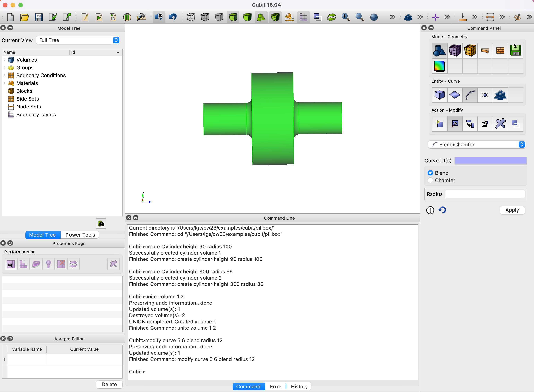Expand the Boundary Conditions tree node
534x392 pixels.
coord(4,75)
